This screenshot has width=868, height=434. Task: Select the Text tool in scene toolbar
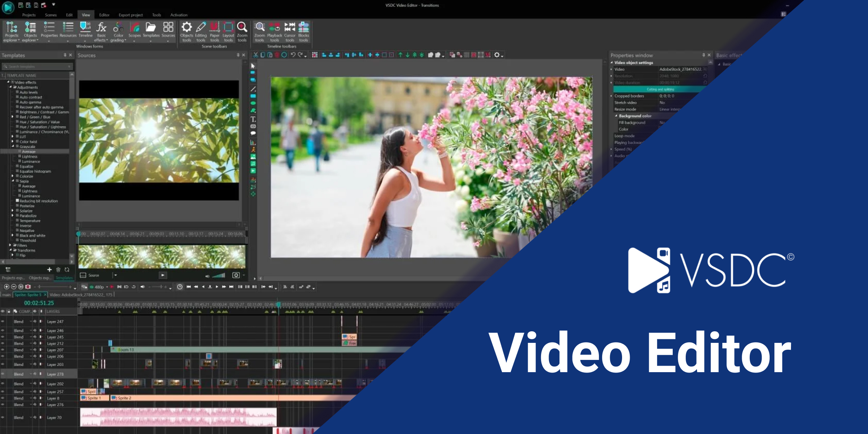point(253,118)
